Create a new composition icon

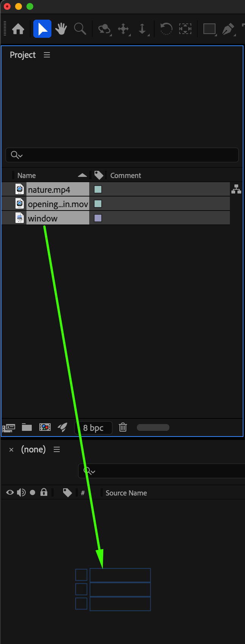pos(45,427)
